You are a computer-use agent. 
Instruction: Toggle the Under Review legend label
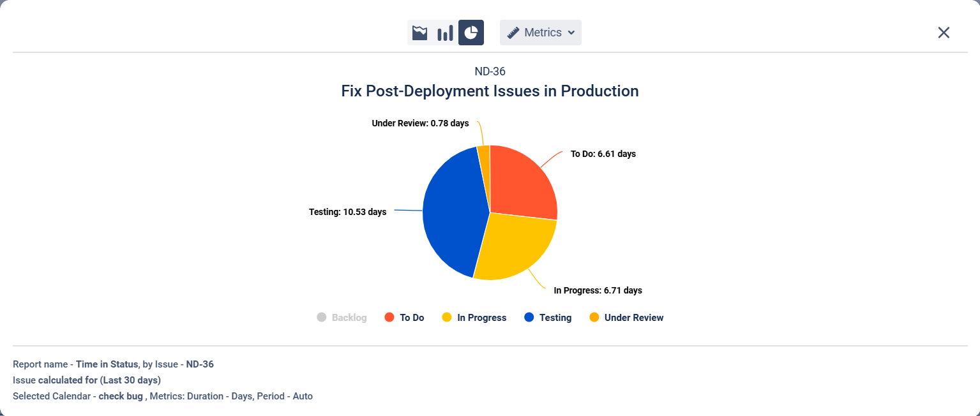(x=633, y=318)
